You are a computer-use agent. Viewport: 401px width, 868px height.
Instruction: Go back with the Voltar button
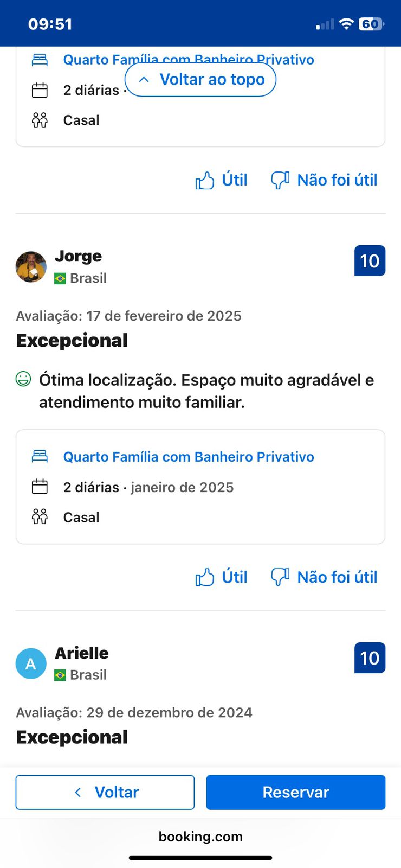tap(105, 792)
